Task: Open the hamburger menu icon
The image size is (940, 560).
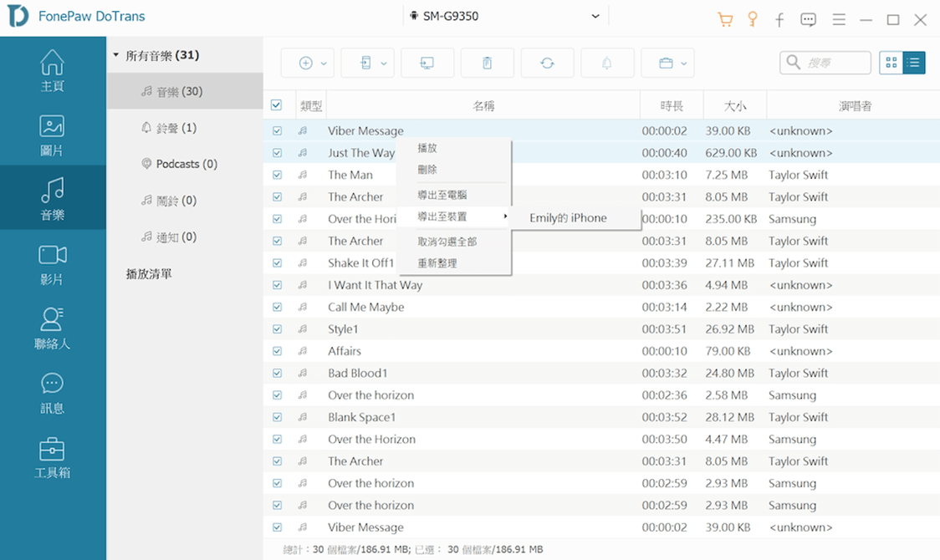Action: coord(839,20)
